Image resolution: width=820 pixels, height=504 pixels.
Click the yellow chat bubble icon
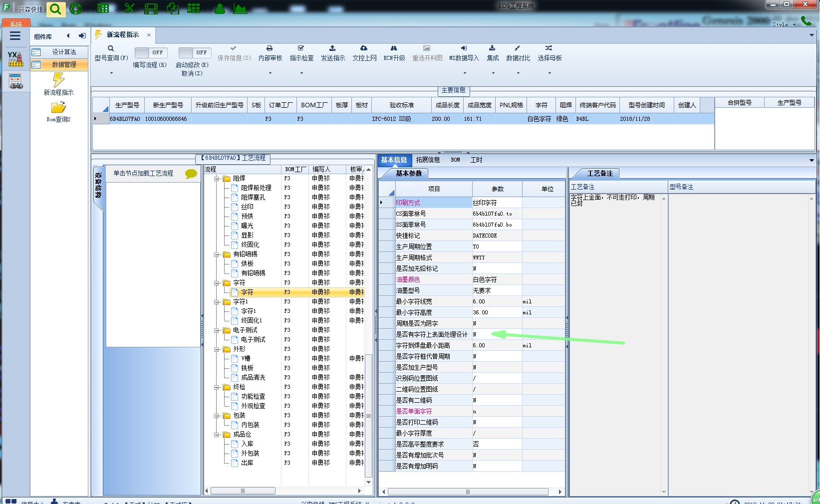[x=191, y=174]
